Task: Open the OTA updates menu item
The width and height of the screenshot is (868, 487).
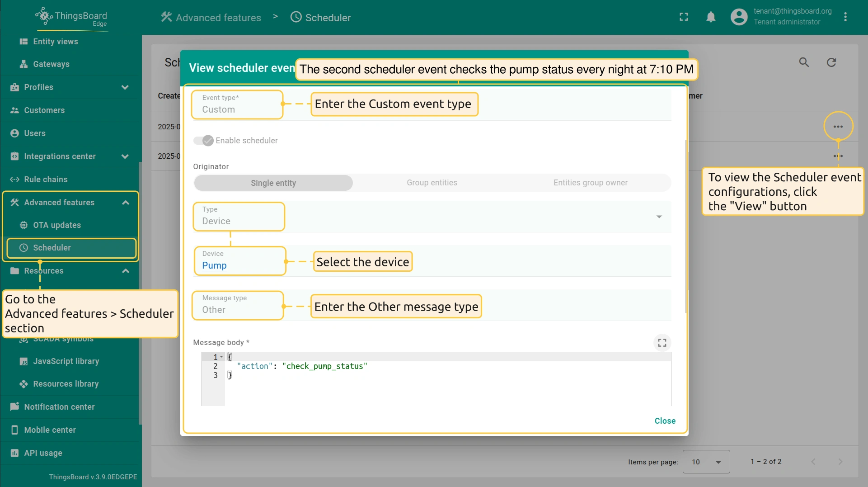Action: point(57,225)
